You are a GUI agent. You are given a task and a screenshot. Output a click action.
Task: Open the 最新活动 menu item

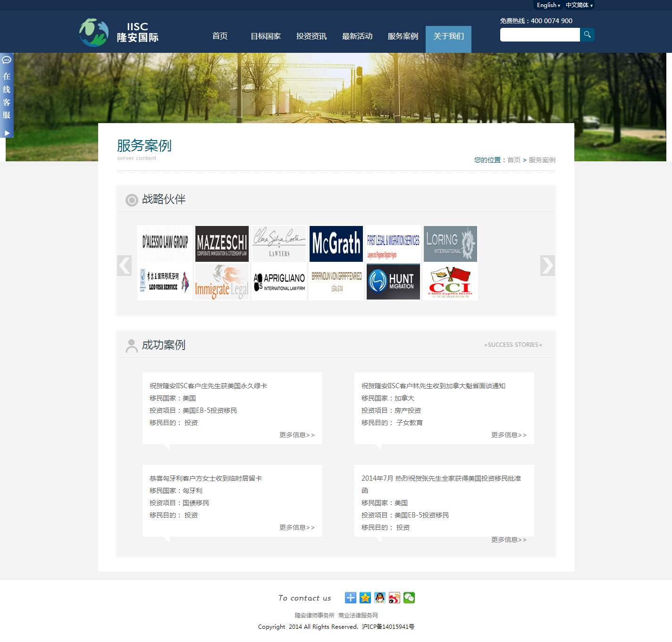click(357, 36)
